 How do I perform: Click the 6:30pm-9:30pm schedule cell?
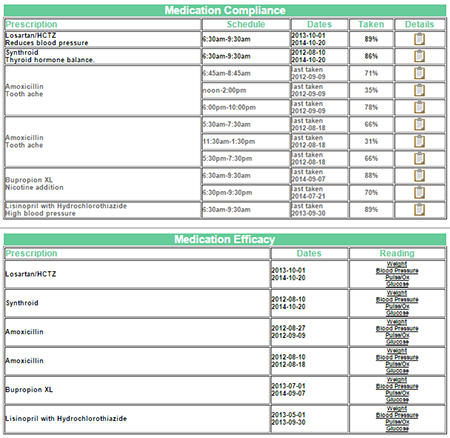tap(246, 193)
